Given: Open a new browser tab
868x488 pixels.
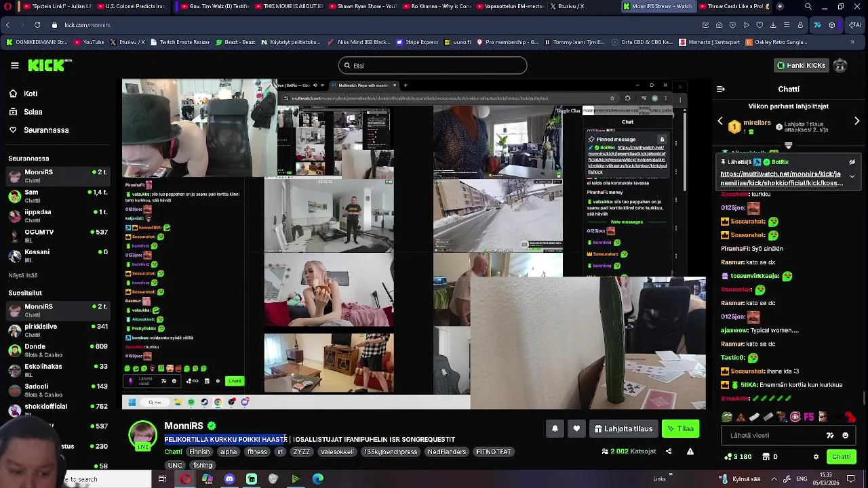Looking at the screenshot, I should pos(780,6).
